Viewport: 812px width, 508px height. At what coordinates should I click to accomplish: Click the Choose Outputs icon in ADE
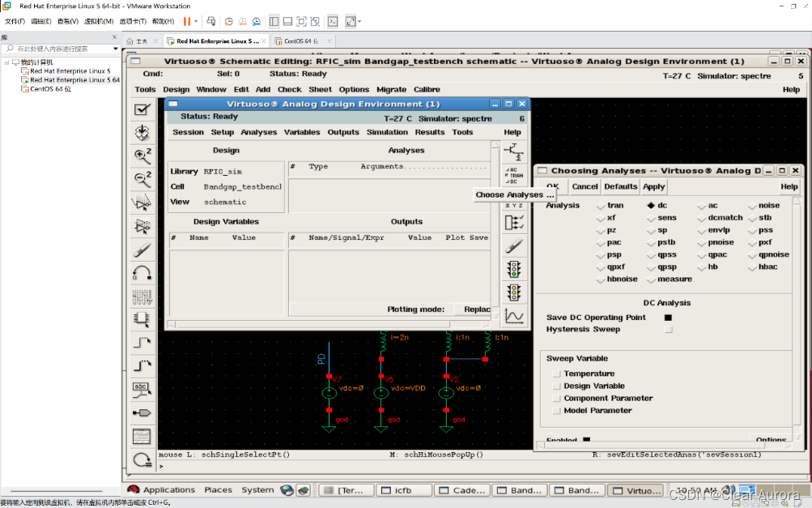tap(514, 222)
